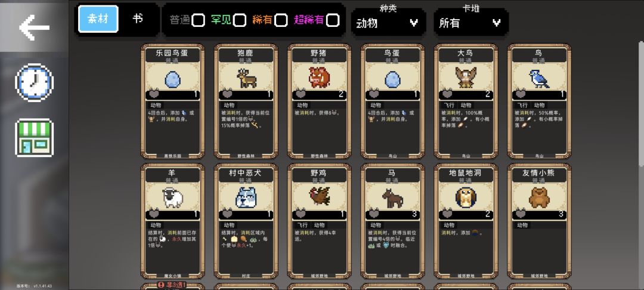Image resolution: width=644 pixels, height=290 pixels.
Task: Click the blue bird (鸟) card image
Action: [x=539, y=78]
